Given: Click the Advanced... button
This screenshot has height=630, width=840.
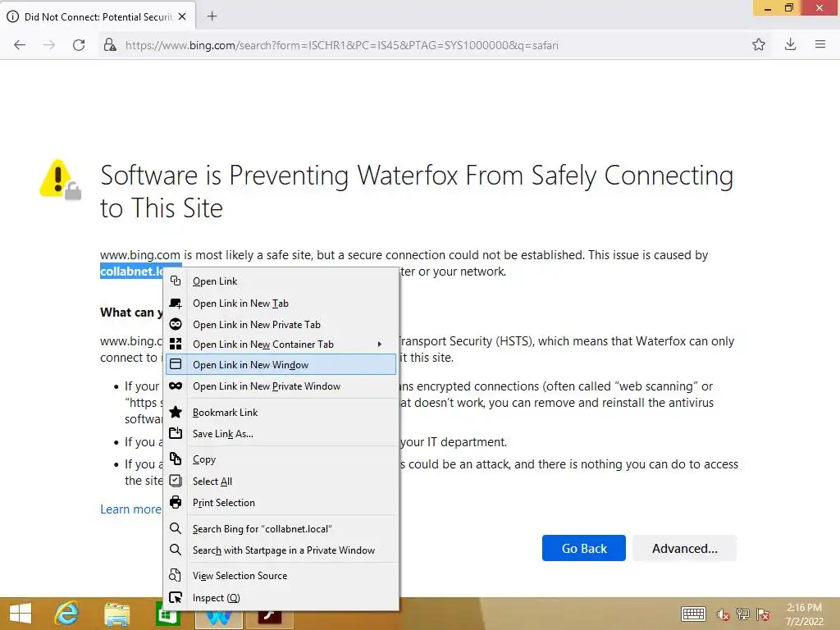Looking at the screenshot, I should [685, 548].
